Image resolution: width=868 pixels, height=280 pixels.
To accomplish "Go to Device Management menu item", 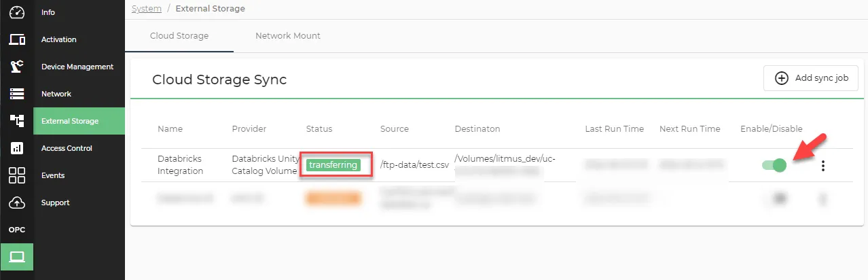I will pos(77,67).
